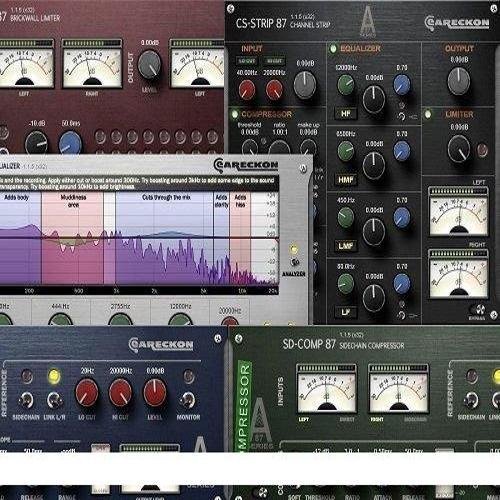Select the HMF band button in CS-Strip equalizer
The width and height of the screenshot is (500, 500).
tap(346, 180)
